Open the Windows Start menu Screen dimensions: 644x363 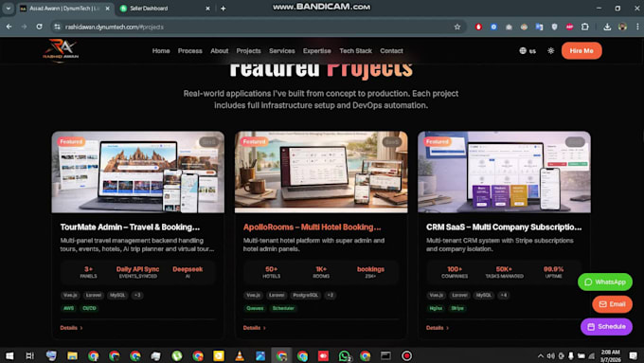point(9,355)
